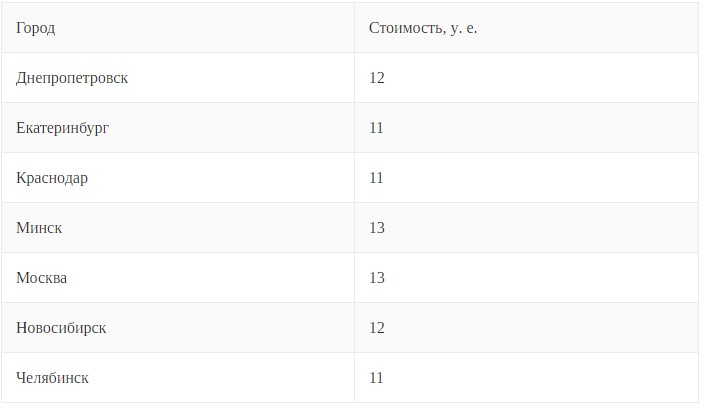The image size is (705, 408).
Task: Click the Стоимость, у. е. column header
Action: pyautogui.click(x=423, y=28)
